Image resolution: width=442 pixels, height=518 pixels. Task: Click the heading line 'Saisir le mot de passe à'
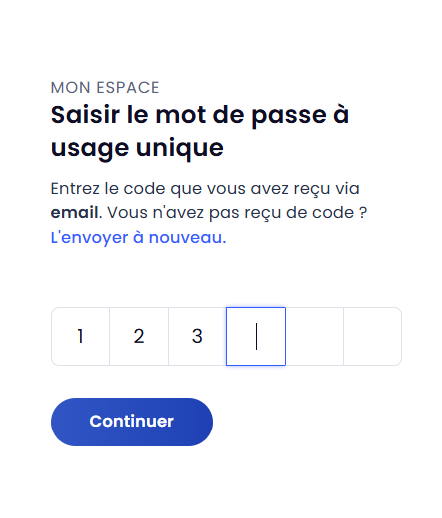pyautogui.click(x=200, y=115)
